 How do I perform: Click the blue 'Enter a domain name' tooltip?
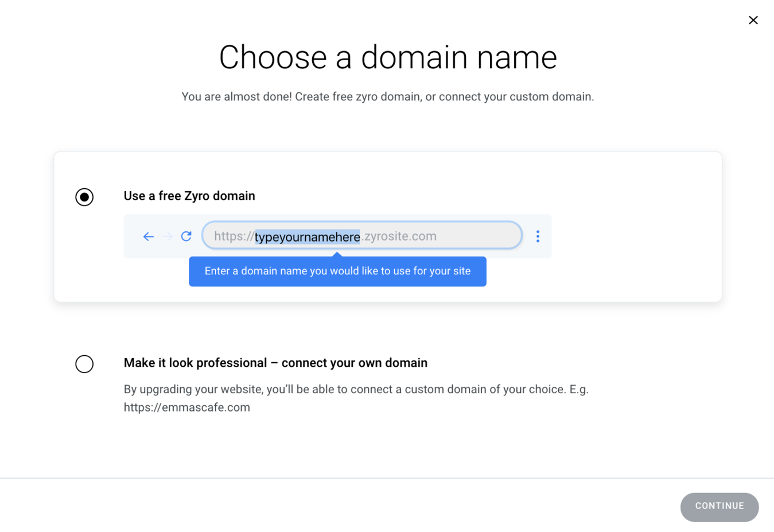point(337,271)
